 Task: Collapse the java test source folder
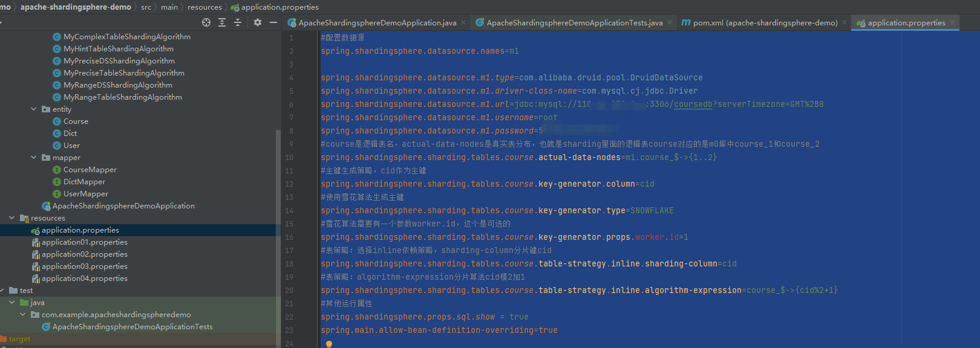coord(12,303)
